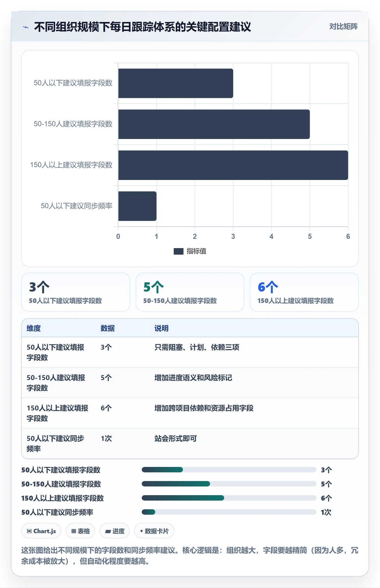
Task: Click the 指标值 legend text
Action: tap(196, 251)
